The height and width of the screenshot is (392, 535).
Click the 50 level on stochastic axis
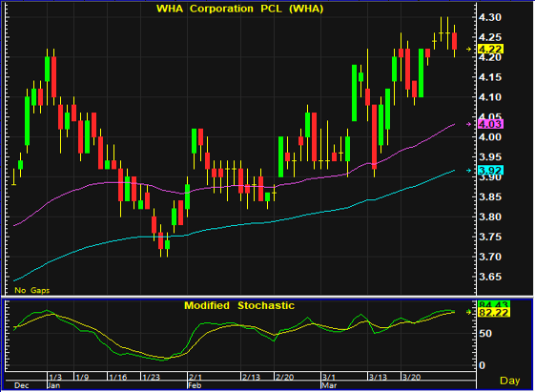point(485,334)
